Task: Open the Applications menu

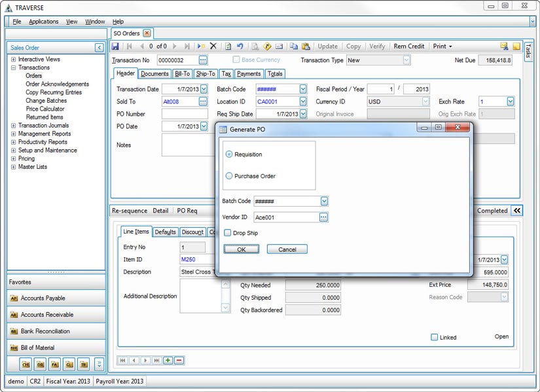Action: [x=44, y=22]
